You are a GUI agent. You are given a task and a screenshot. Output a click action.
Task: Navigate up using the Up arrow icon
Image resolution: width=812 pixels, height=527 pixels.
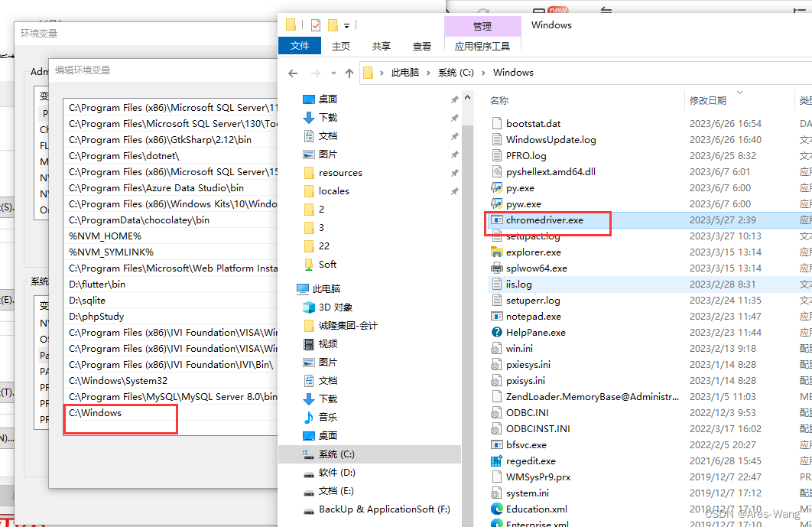click(x=349, y=73)
